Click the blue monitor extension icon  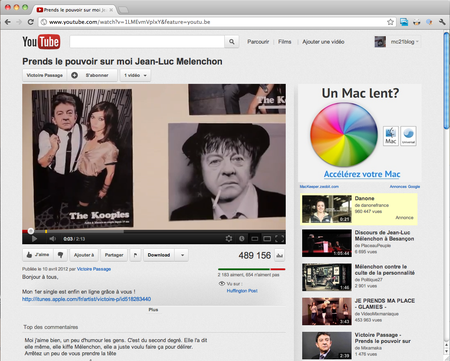pyautogui.click(x=404, y=22)
